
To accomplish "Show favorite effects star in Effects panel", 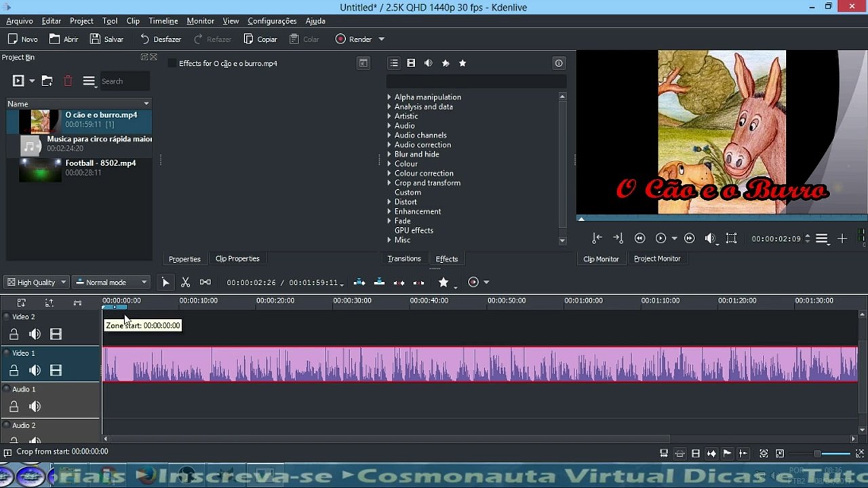I will [462, 63].
